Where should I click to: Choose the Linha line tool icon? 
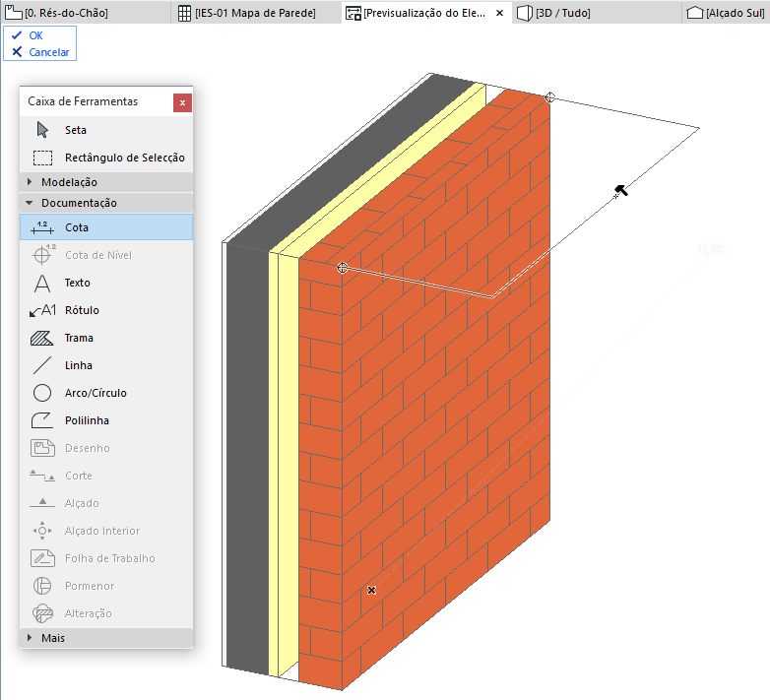42,365
